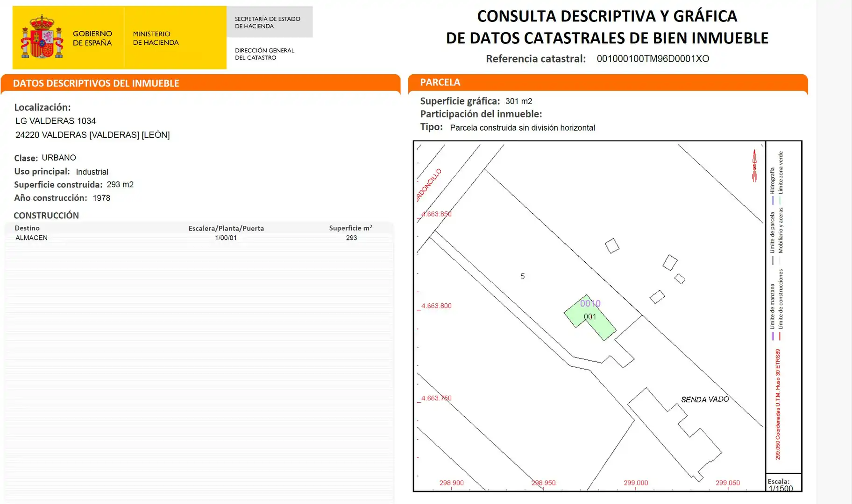Click the Límite de manzana legend entry

point(773,311)
